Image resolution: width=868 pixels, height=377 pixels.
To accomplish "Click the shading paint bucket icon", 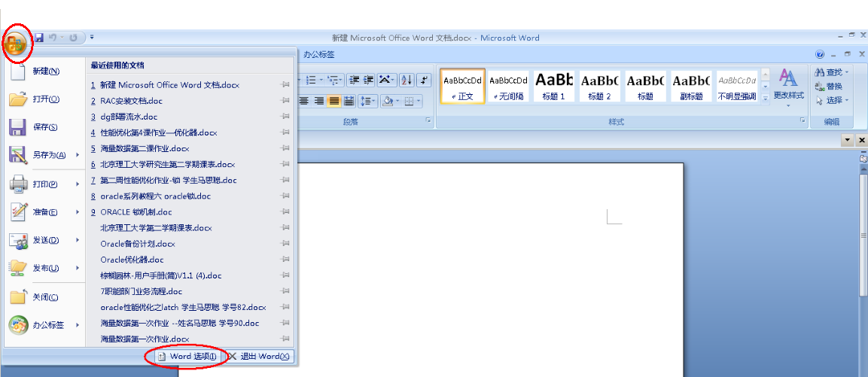I will (x=388, y=101).
